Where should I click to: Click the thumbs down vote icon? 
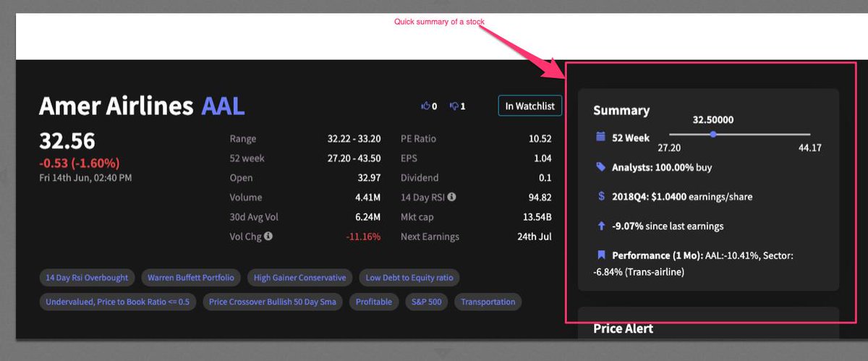(x=454, y=106)
